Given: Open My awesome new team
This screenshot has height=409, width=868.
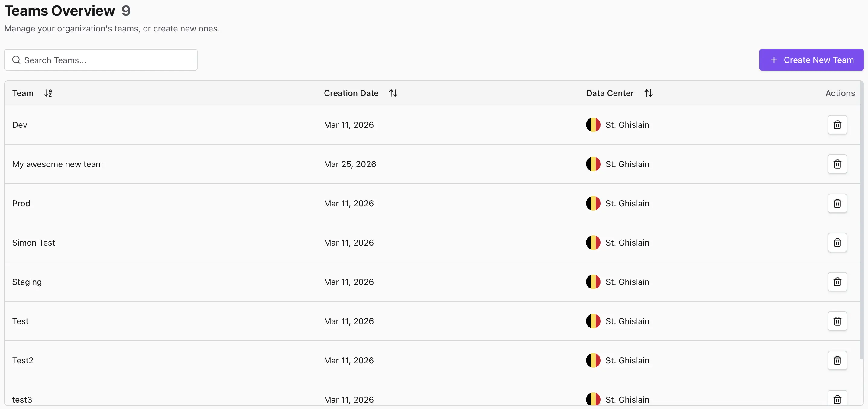Looking at the screenshot, I should 57,164.
